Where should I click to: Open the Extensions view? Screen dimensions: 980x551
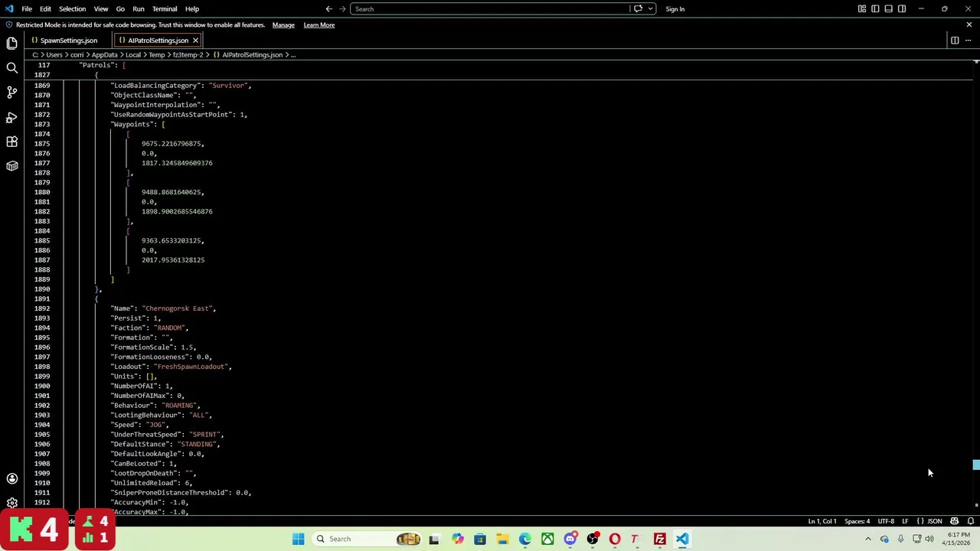pos(11,142)
